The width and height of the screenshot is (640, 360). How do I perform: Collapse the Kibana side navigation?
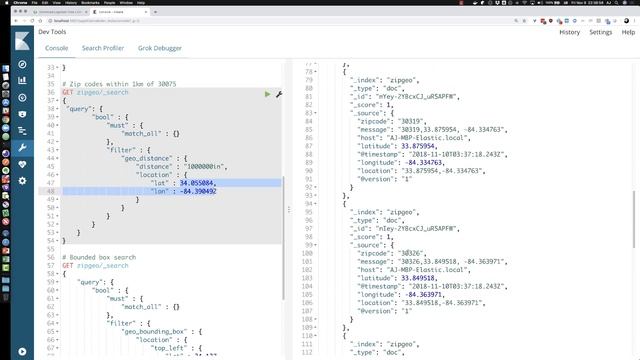(x=22, y=351)
